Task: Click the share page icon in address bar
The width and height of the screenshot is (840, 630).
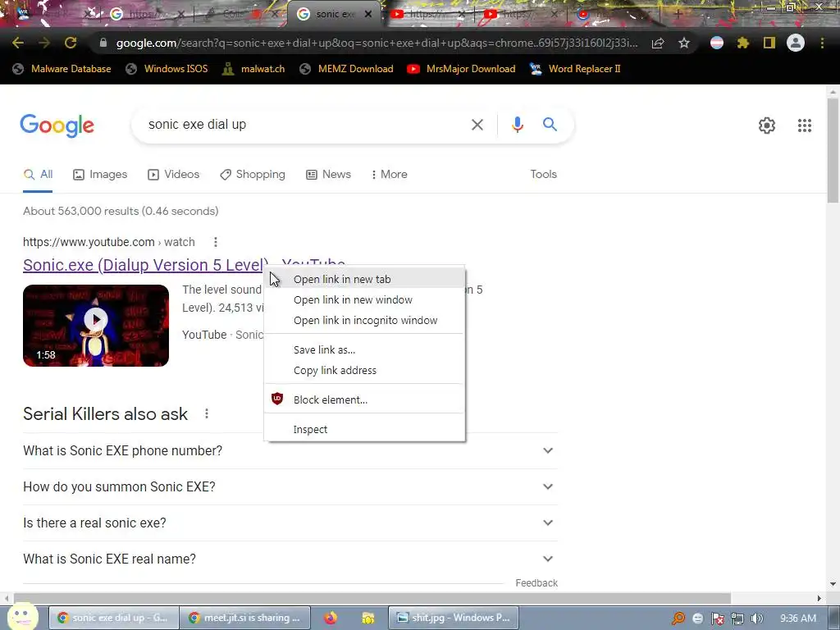Action: pyautogui.click(x=658, y=43)
